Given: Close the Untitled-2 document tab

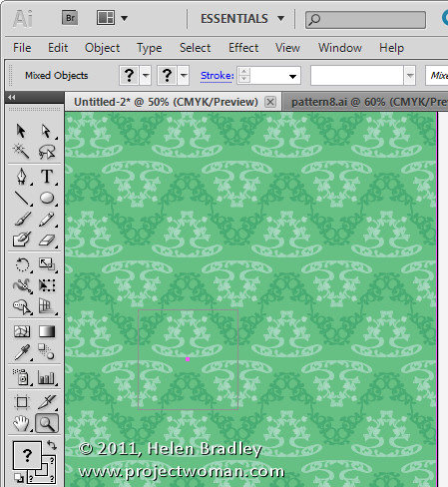Looking at the screenshot, I should (x=270, y=102).
